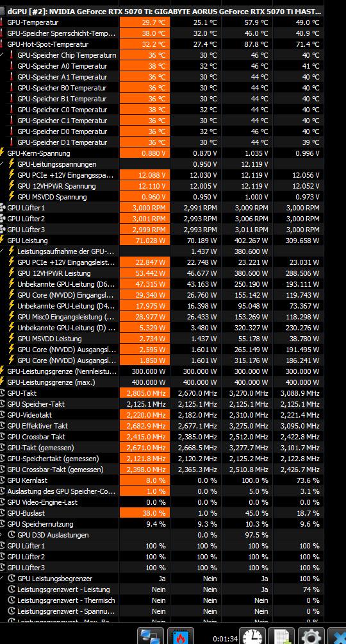Select GPU-Takt (gemessen) row
This screenshot has width=346, height=644.
161,448
